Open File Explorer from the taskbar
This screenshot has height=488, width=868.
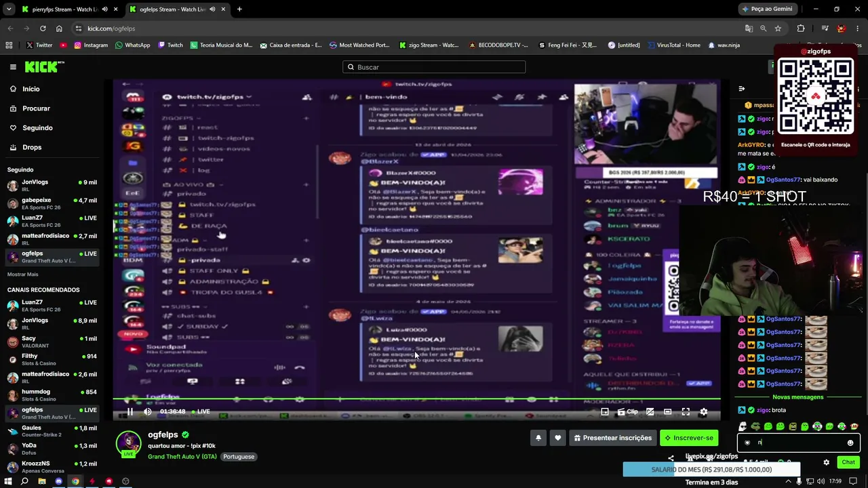click(41, 481)
